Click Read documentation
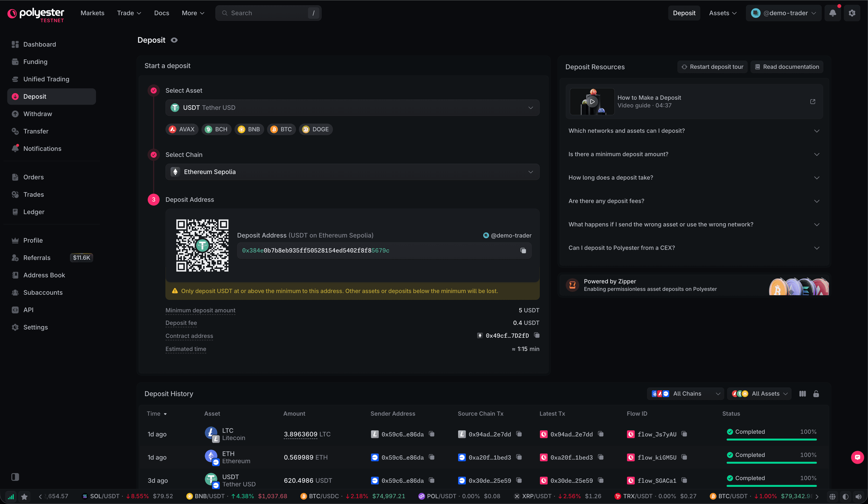The width and height of the screenshot is (868, 504). [x=787, y=67]
